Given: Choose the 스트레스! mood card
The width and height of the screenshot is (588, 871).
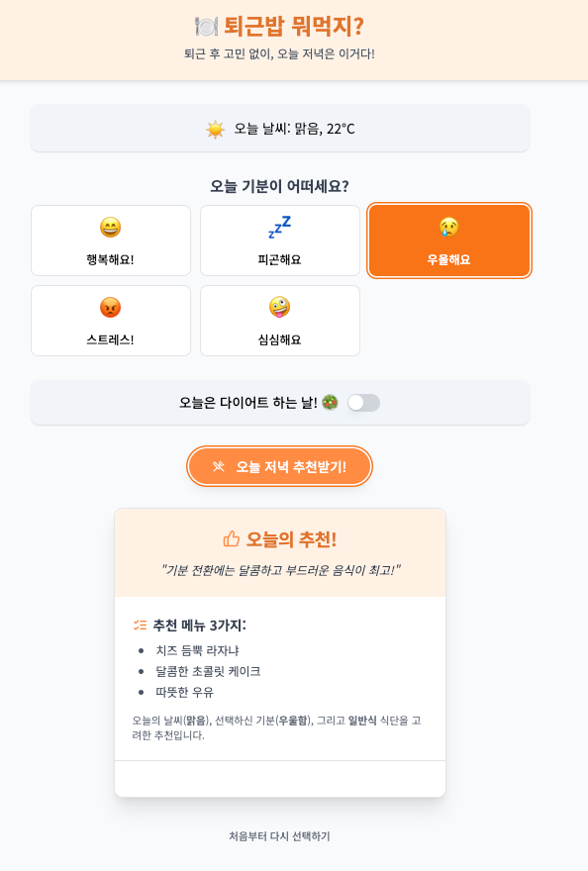Looking at the screenshot, I should pyautogui.click(x=111, y=321).
